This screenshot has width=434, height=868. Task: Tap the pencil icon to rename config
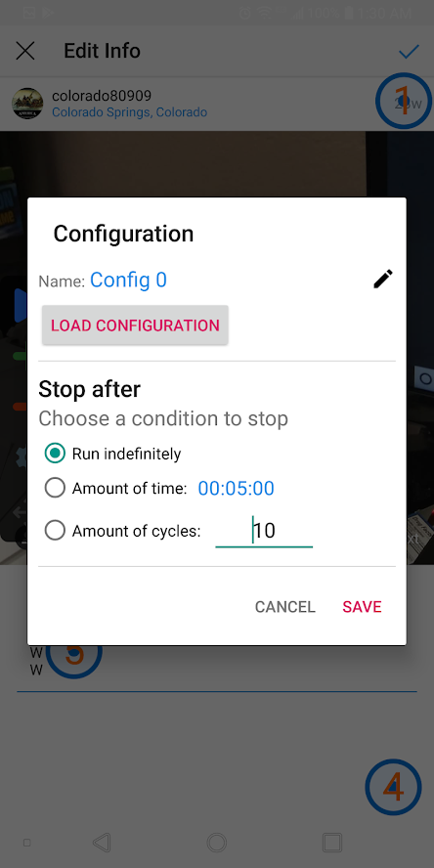383,279
